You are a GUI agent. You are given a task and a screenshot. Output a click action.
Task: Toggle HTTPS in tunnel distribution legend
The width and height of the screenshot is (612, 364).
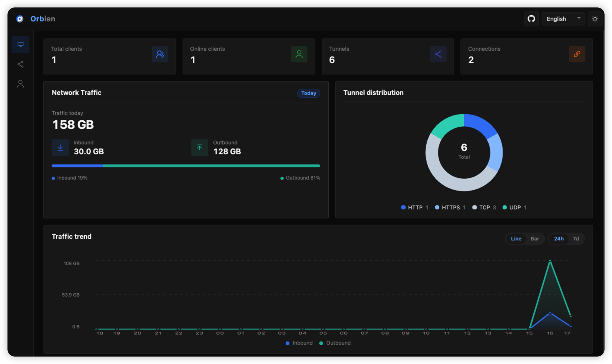[450, 208]
